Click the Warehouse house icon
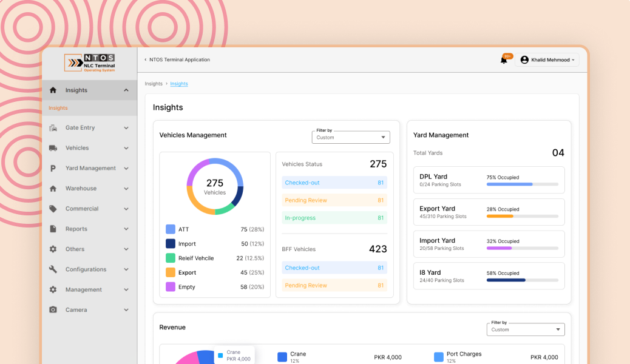This screenshot has width=630, height=364. point(53,189)
